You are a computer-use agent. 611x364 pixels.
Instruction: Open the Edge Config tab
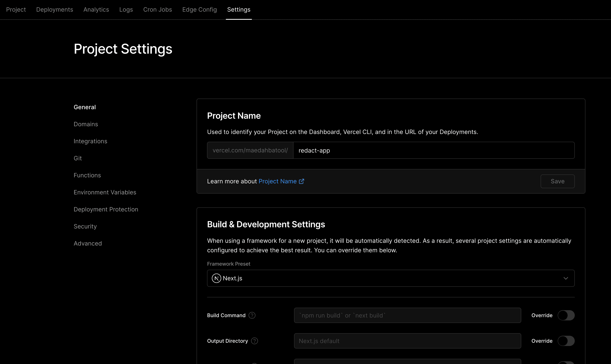(x=199, y=9)
